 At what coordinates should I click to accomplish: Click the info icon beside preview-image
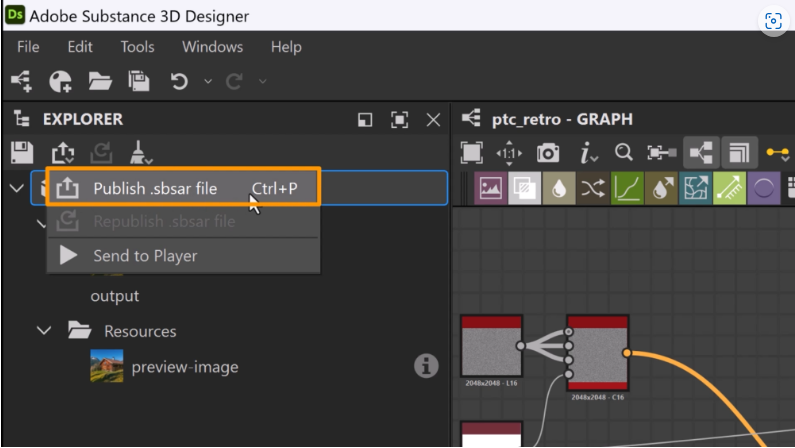426,366
